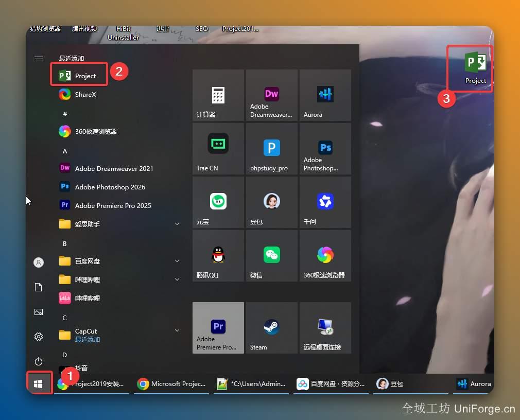The height and width of the screenshot is (420, 520).
Task: Open the Steam tile
Action: point(272,328)
